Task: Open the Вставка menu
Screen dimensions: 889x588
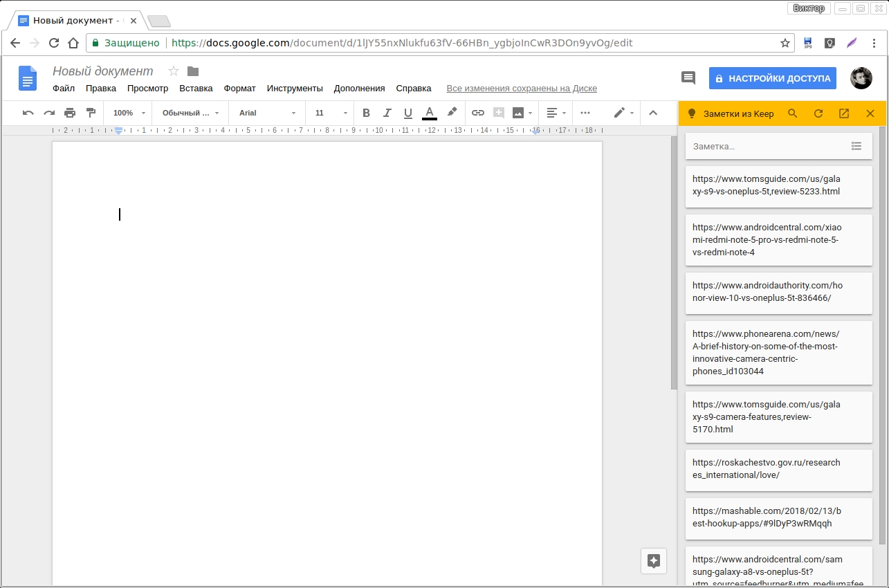Action: (x=196, y=88)
